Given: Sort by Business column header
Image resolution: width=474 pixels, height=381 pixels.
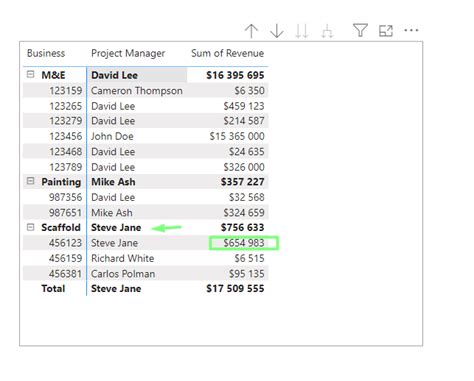Looking at the screenshot, I should pos(46,53).
